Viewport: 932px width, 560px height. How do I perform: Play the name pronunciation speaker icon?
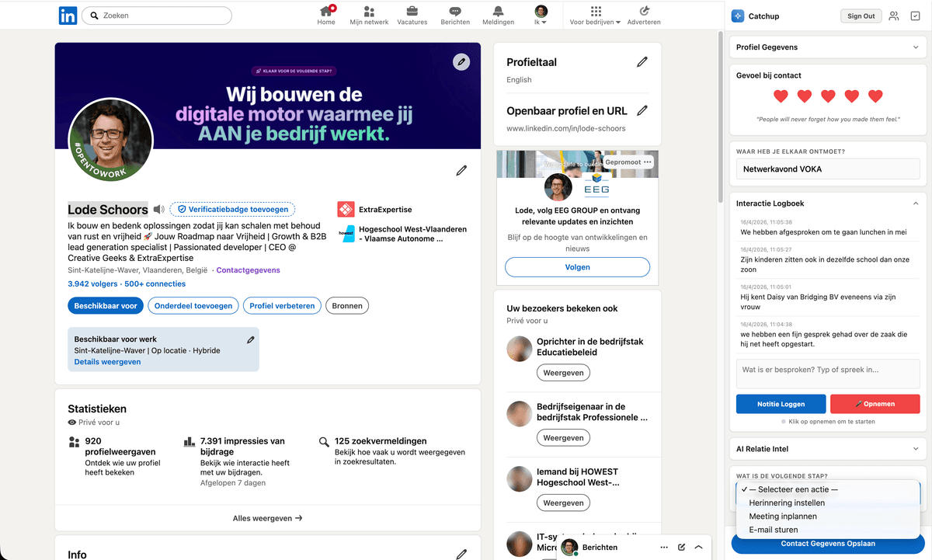tap(158, 210)
